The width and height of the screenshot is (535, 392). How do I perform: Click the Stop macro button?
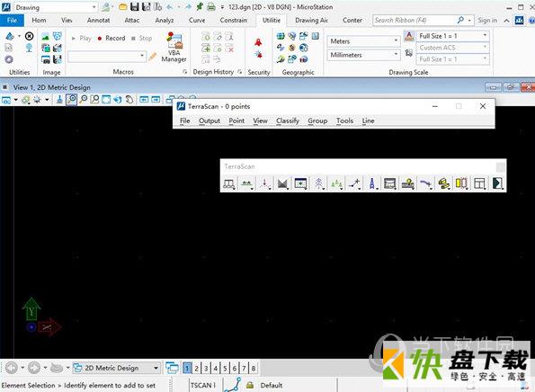(x=141, y=38)
